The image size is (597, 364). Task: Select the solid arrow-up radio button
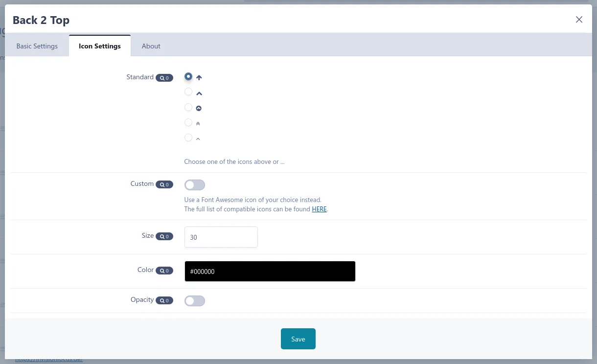point(188,77)
